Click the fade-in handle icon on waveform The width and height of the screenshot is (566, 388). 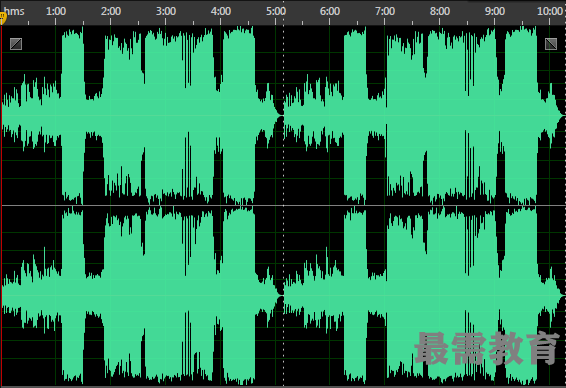point(16,44)
